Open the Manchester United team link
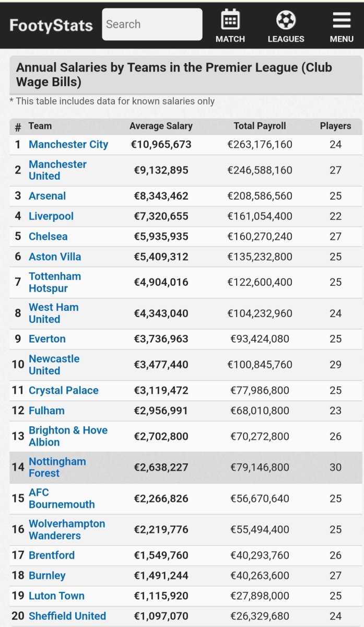The height and width of the screenshot is (627, 364). pyautogui.click(x=57, y=170)
